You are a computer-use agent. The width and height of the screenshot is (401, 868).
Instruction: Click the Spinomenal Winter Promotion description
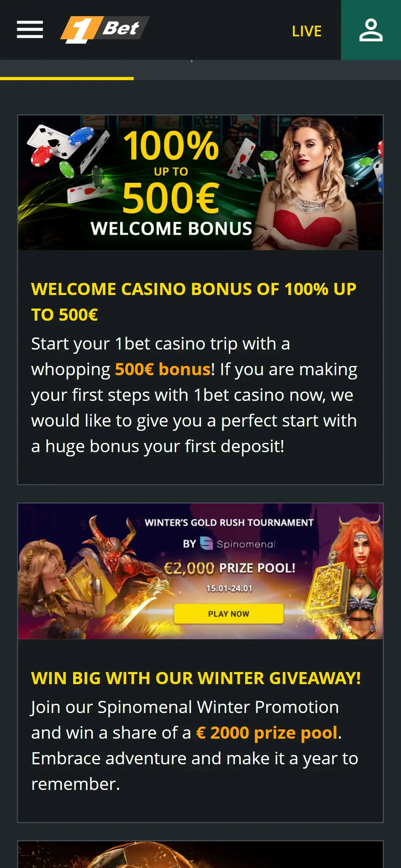195,745
